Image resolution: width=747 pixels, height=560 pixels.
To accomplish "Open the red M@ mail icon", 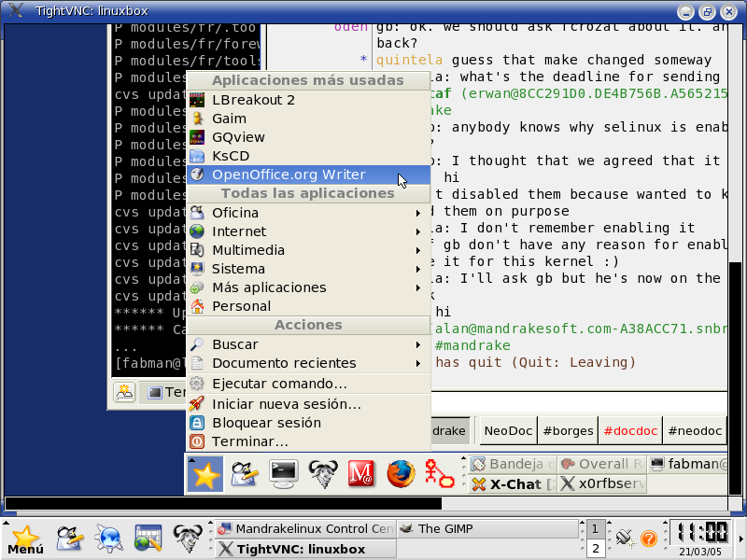I will coord(361,474).
